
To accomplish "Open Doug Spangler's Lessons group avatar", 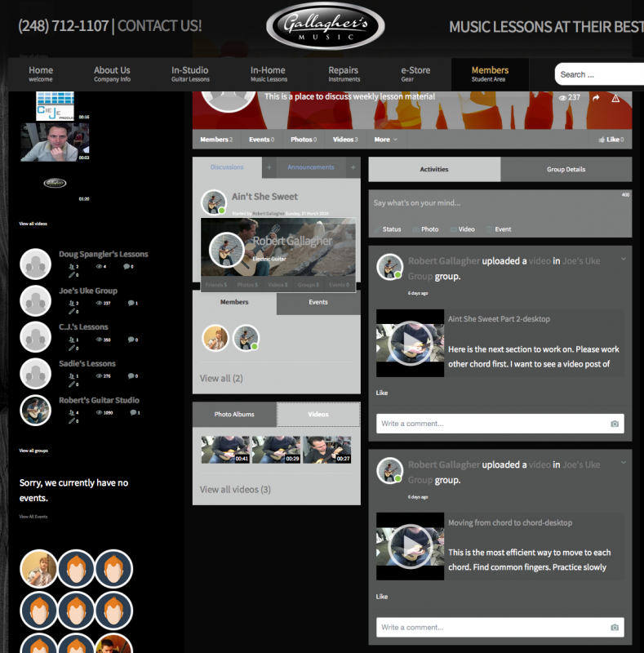I will [35, 264].
